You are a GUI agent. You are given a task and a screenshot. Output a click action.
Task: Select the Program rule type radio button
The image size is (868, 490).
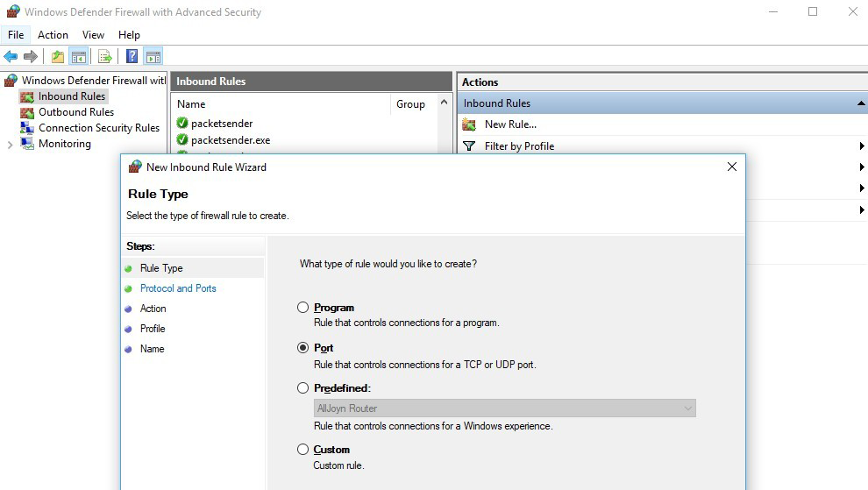click(302, 308)
